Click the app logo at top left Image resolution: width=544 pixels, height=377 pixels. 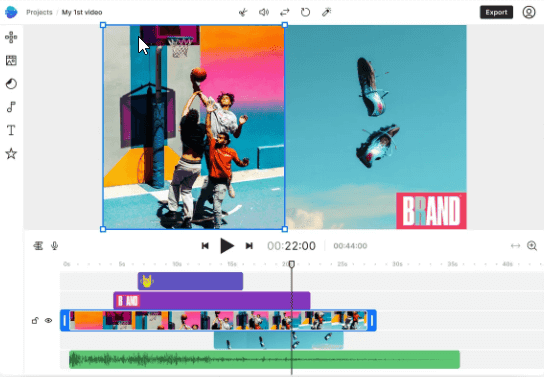click(11, 12)
